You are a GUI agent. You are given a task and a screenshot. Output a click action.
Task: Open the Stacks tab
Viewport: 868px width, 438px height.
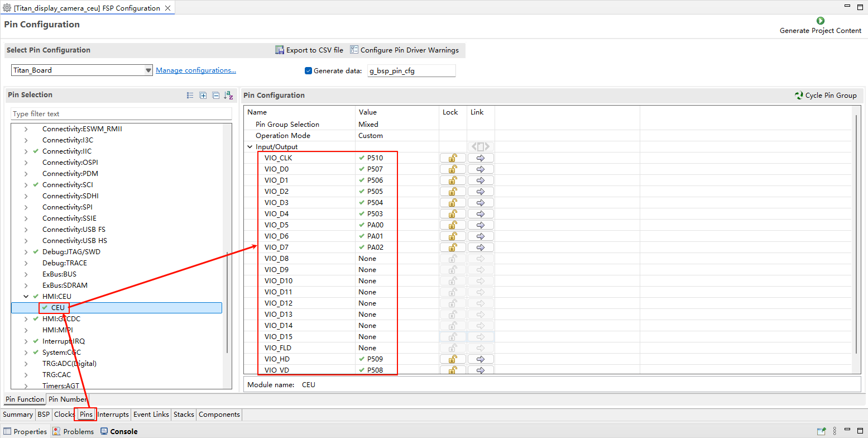pyautogui.click(x=184, y=415)
